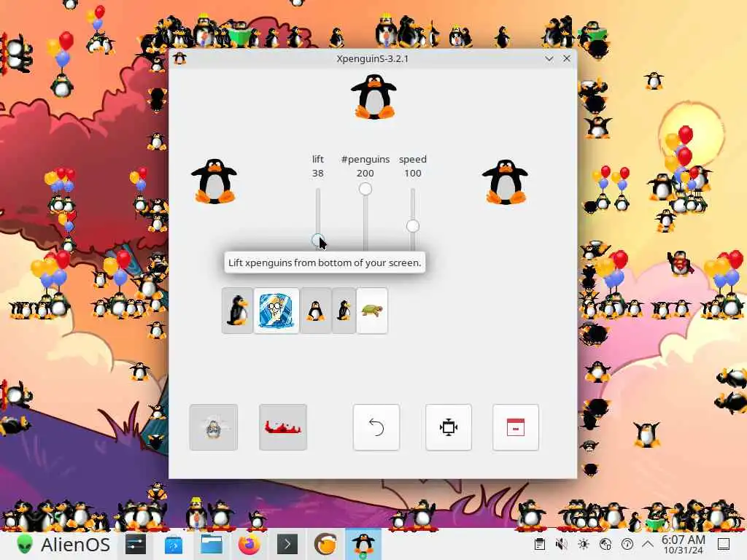Image resolution: width=747 pixels, height=560 pixels.
Task: Click the title bar down-chevron button
Action: pos(549,58)
